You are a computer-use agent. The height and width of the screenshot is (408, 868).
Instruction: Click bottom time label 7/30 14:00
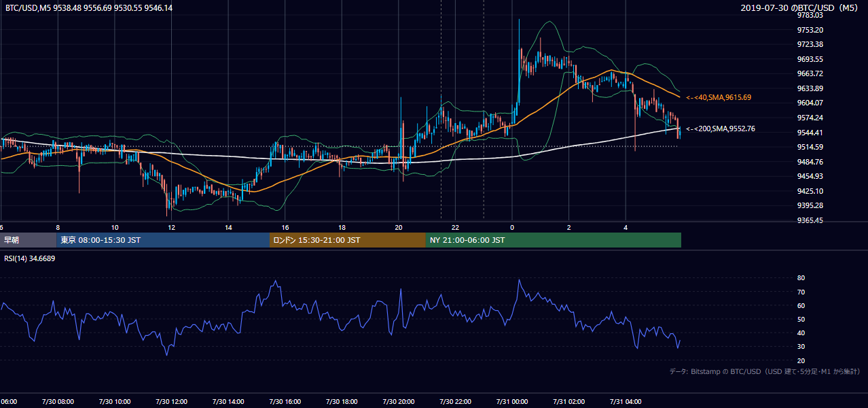pos(228,402)
